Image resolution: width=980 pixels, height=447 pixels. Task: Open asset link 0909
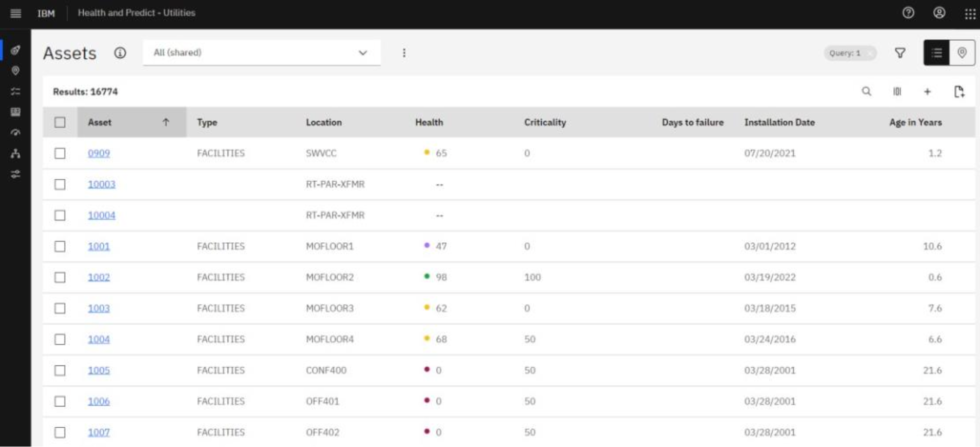99,153
